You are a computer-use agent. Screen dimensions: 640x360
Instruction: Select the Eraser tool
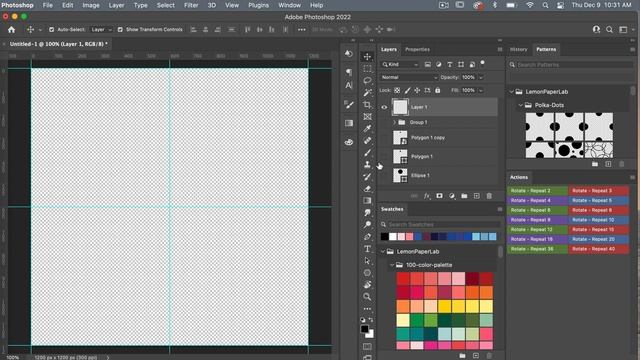pyautogui.click(x=367, y=189)
